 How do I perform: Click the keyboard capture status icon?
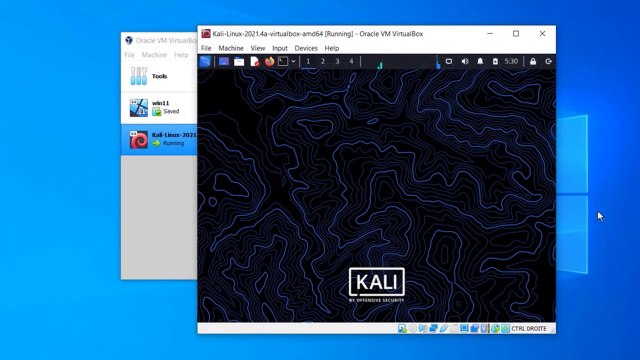pos(506,328)
